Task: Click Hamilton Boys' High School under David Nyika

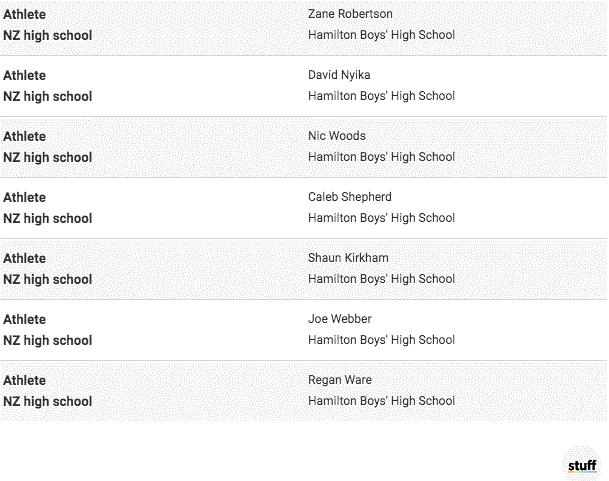Action: tap(381, 96)
